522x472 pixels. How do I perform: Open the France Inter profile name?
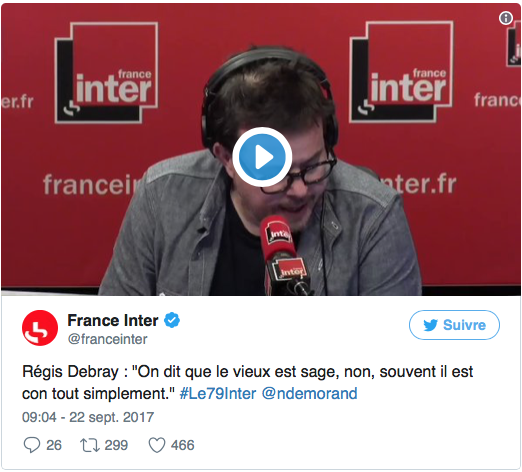pos(113,320)
